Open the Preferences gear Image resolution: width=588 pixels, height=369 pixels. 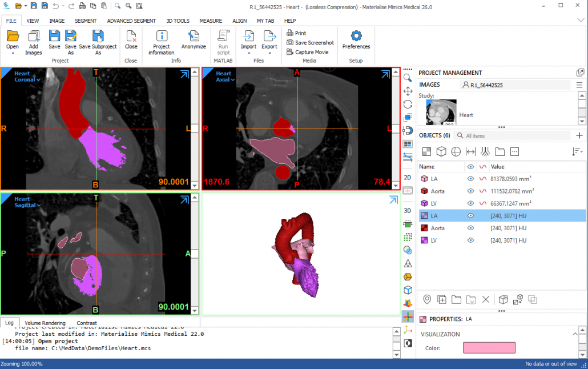pyautogui.click(x=356, y=36)
